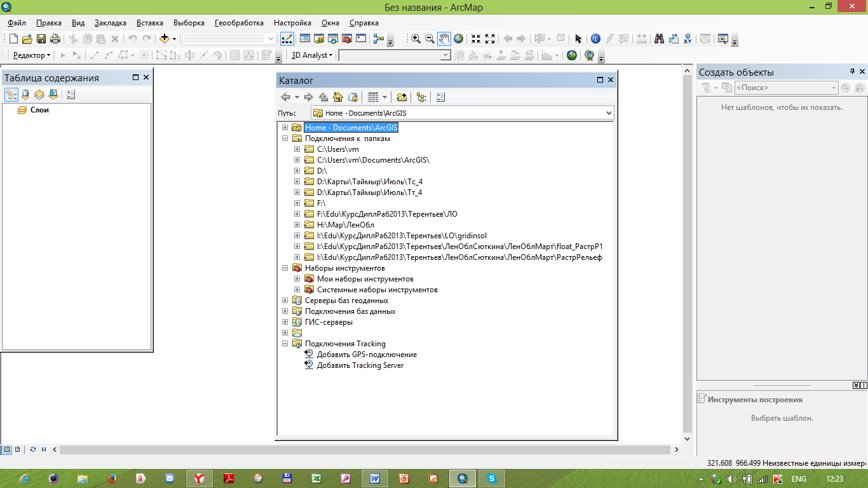This screenshot has height=488, width=868.
Task: Expand the C:\Users\vm folder connection
Action: 297,149
